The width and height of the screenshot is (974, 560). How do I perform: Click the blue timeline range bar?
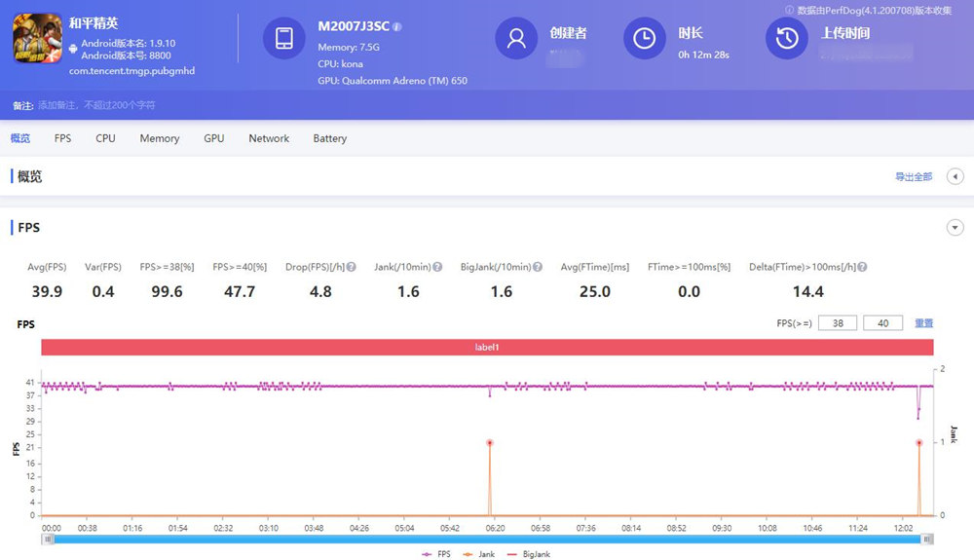[x=487, y=539]
